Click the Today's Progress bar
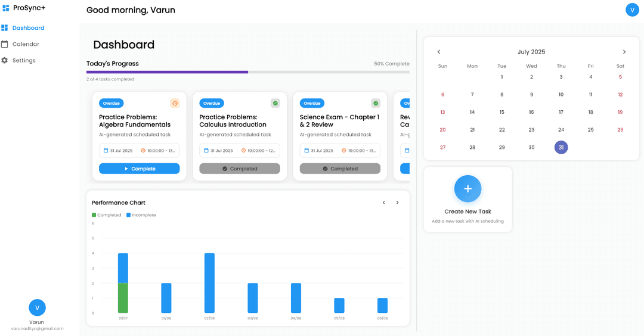Viewport: 644px width, 336px height. point(247,72)
